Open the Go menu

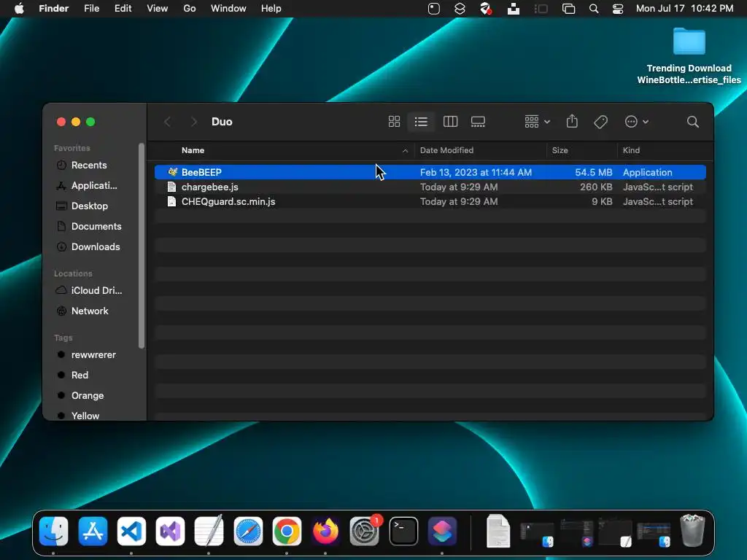190,9
